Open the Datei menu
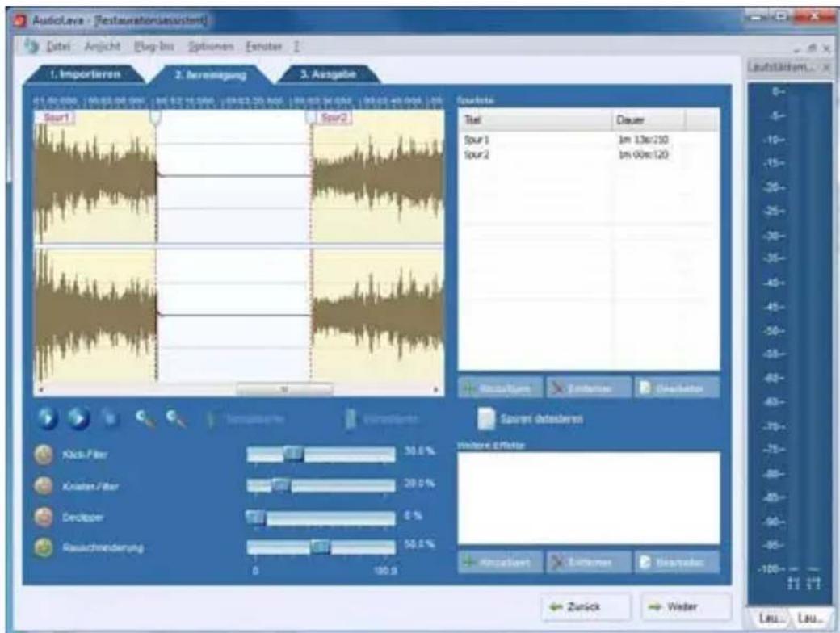The width and height of the screenshot is (840, 633). [x=58, y=47]
